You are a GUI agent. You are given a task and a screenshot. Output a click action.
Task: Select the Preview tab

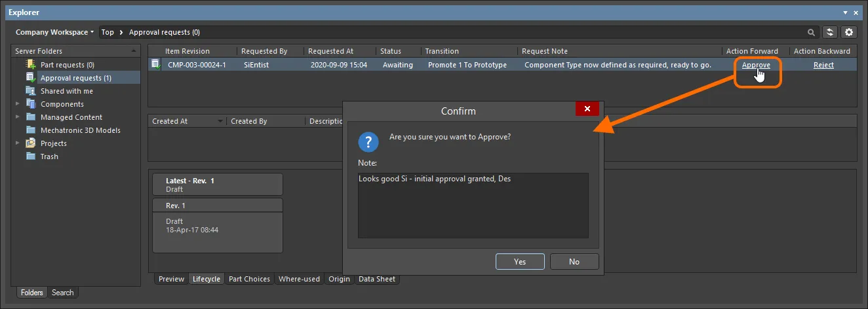pos(171,279)
